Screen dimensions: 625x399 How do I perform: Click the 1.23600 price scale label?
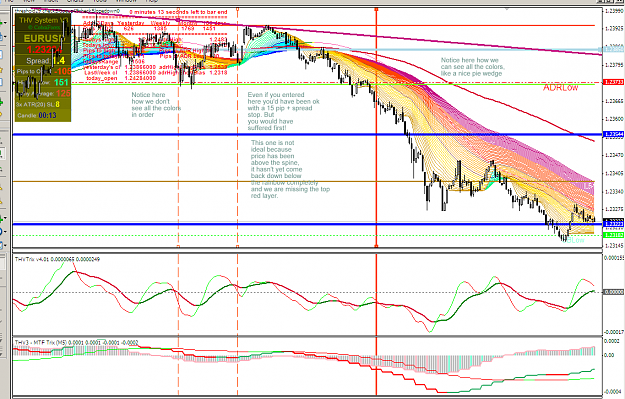coord(614,119)
